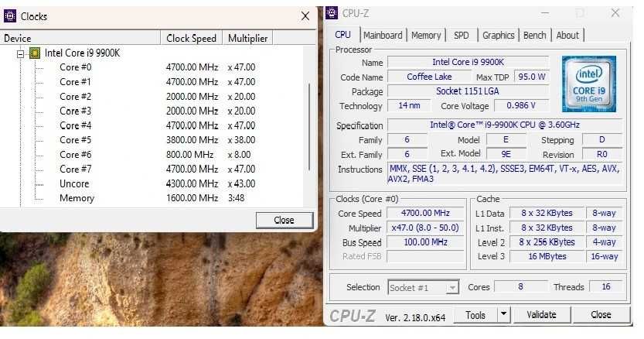644x339 pixels.
Task: Click the Level 2 8 x 256 KBytes field
Action: (547, 242)
